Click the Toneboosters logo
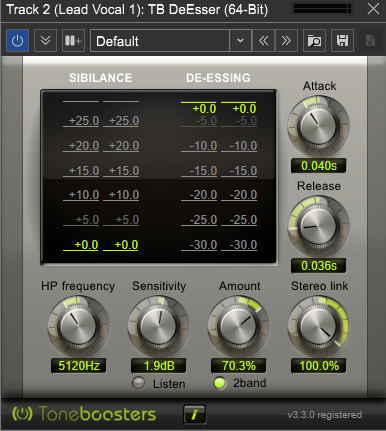 point(84,414)
